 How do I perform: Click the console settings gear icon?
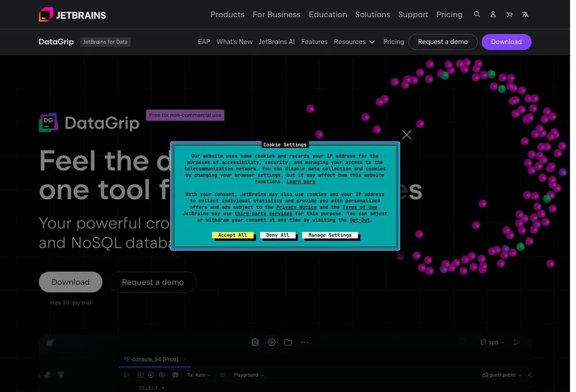[x=162, y=375]
